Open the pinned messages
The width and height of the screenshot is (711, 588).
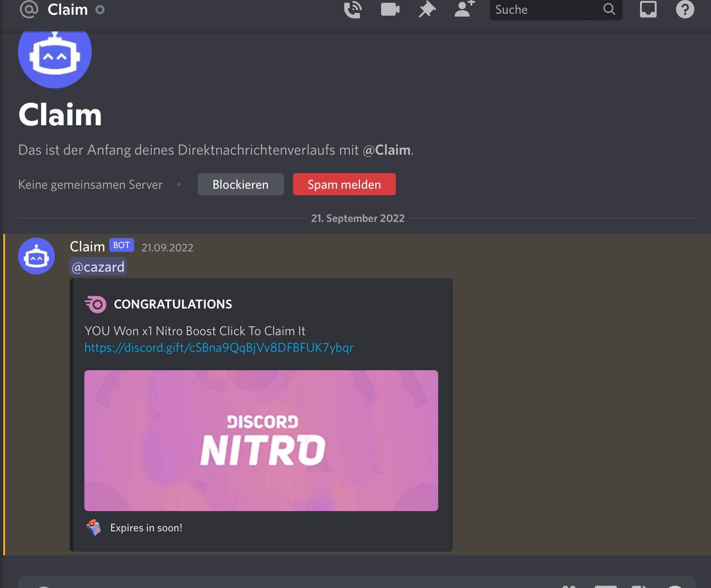click(426, 10)
